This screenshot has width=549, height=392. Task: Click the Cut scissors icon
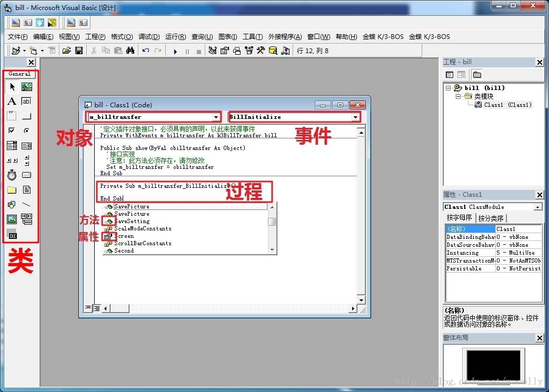pyautogui.click(x=94, y=51)
